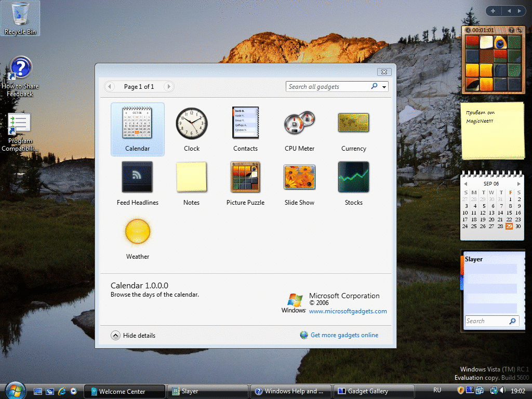Select the Clock gadget

(191, 129)
